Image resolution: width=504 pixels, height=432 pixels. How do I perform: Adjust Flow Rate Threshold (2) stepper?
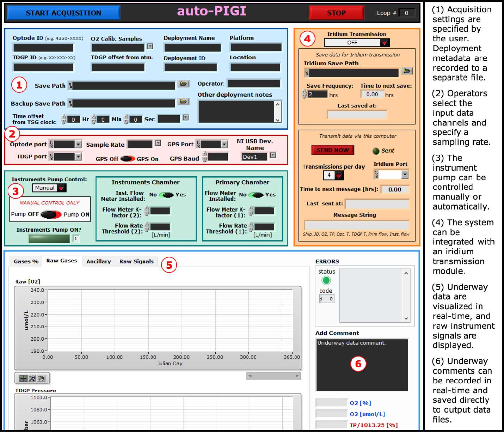(147, 227)
